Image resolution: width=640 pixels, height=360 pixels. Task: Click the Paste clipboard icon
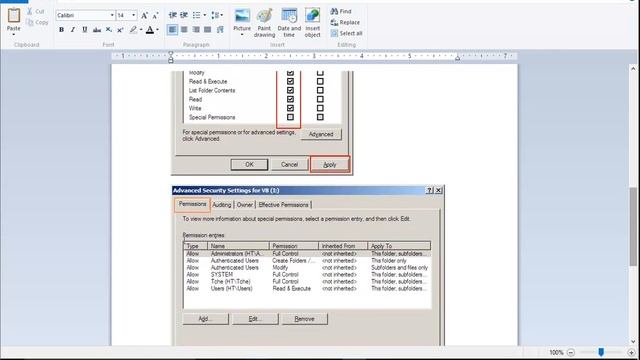[x=13, y=15]
